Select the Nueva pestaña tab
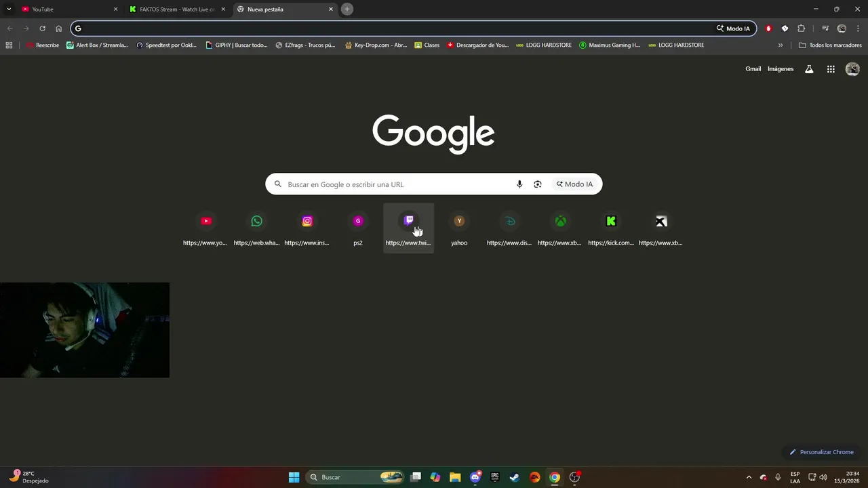Viewport: 868px width, 488px height. click(285, 9)
